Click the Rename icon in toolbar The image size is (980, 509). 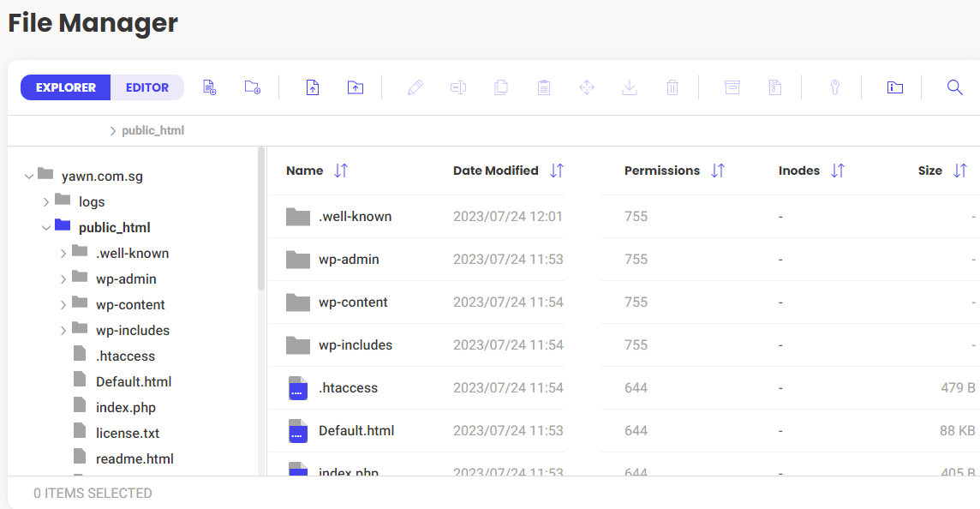tap(458, 87)
